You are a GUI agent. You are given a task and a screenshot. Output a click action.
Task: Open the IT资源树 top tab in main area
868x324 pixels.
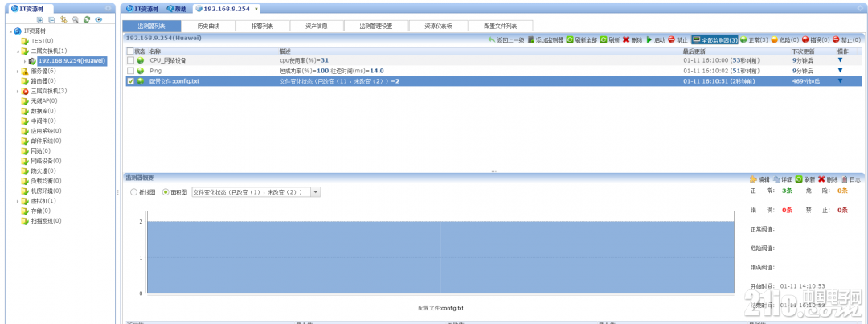point(142,9)
